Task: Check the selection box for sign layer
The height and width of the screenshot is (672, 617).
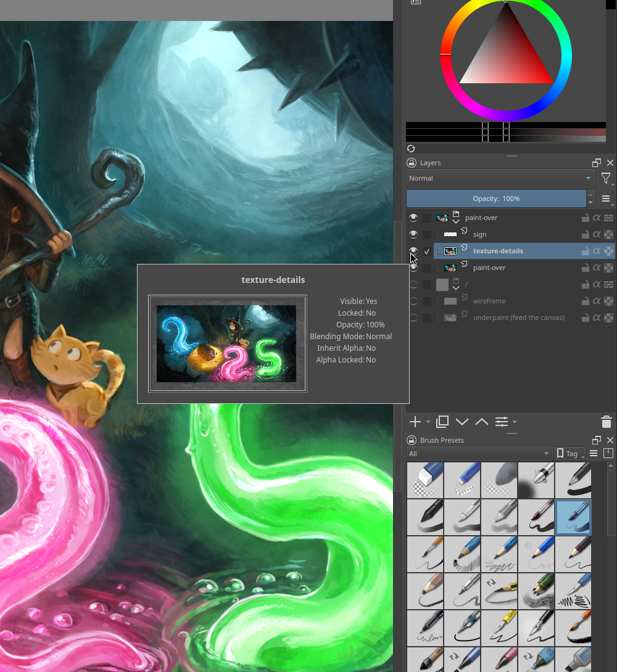Action: click(427, 234)
